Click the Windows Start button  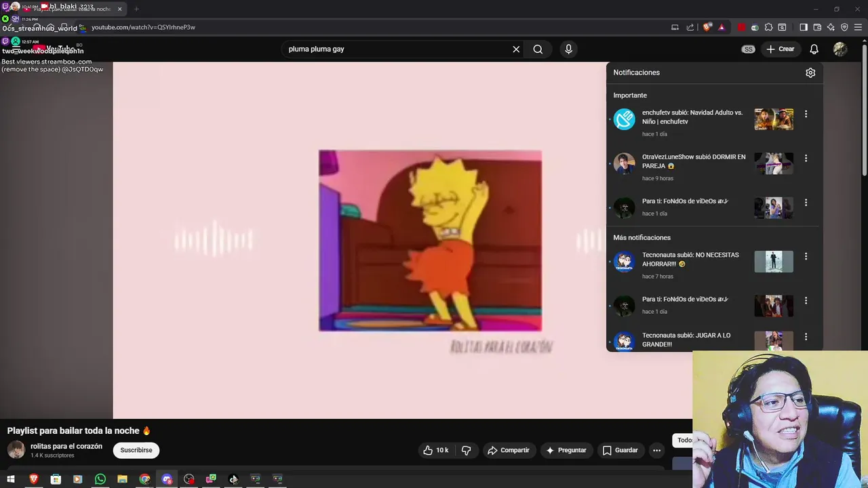11,479
